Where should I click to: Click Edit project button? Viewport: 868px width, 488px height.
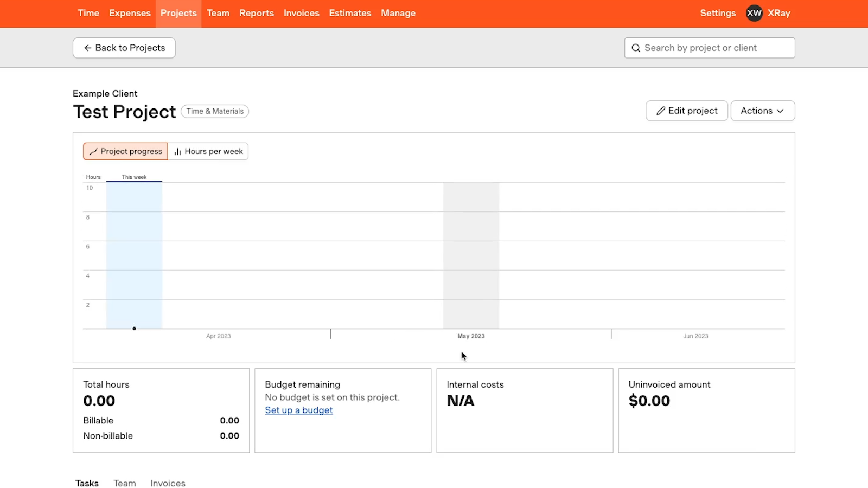[687, 111]
